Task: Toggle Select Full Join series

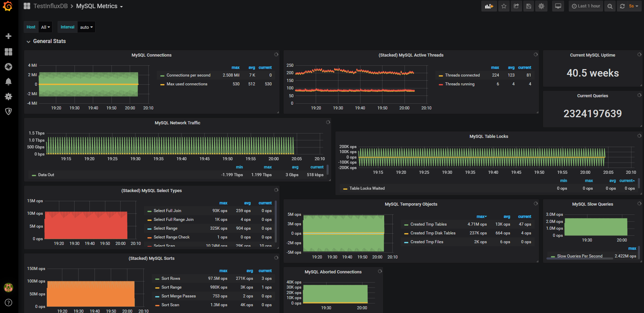Action: tap(167, 211)
